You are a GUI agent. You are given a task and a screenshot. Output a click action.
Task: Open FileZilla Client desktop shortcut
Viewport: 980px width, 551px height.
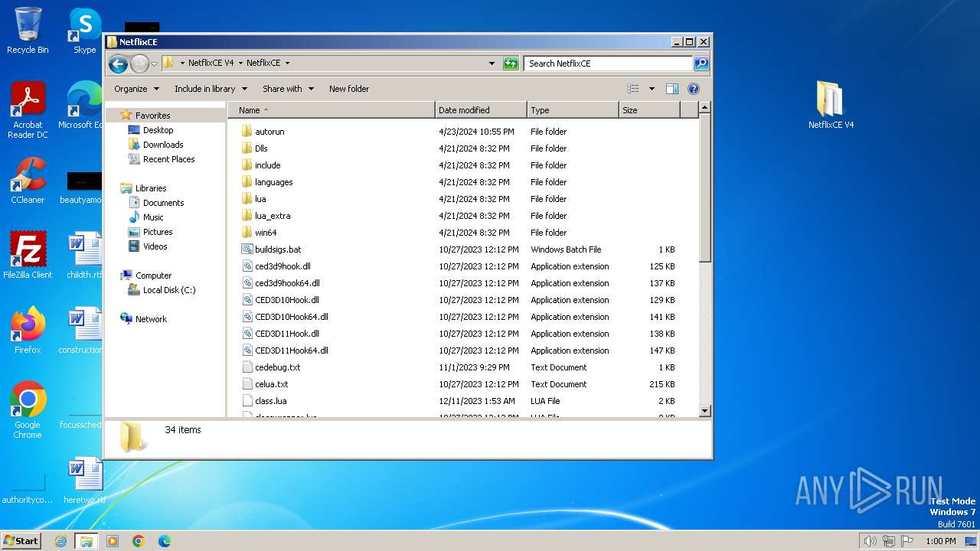[28, 256]
